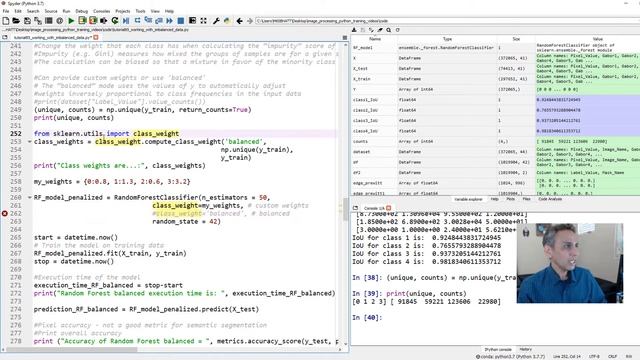Close the Console 1/A tab
640x360 pixels.
pyautogui.click(x=389, y=208)
